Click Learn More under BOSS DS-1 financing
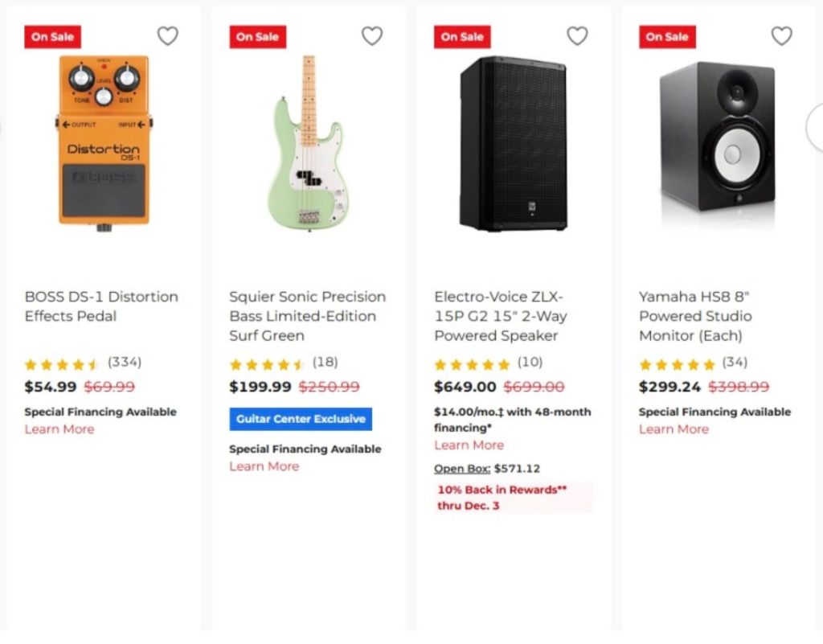The height and width of the screenshot is (644, 823). pos(59,429)
